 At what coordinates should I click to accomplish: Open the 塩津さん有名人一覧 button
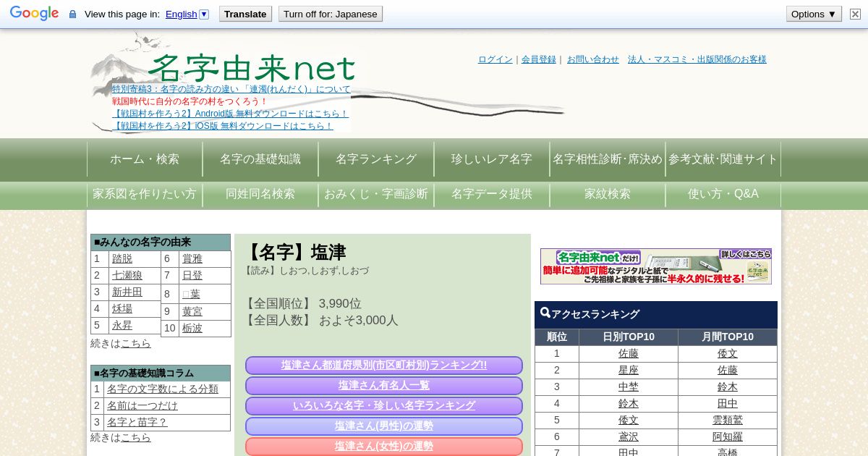pyautogui.click(x=383, y=386)
